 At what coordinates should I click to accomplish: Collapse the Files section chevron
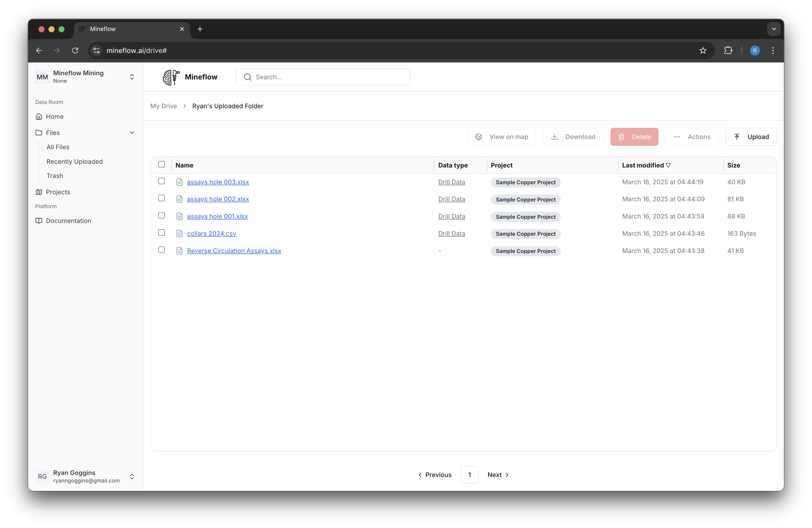point(132,133)
